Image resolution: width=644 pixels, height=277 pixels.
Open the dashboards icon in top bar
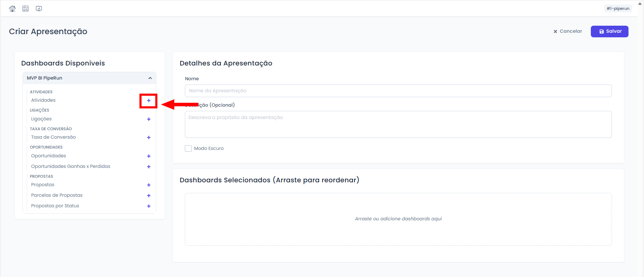(25, 9)
